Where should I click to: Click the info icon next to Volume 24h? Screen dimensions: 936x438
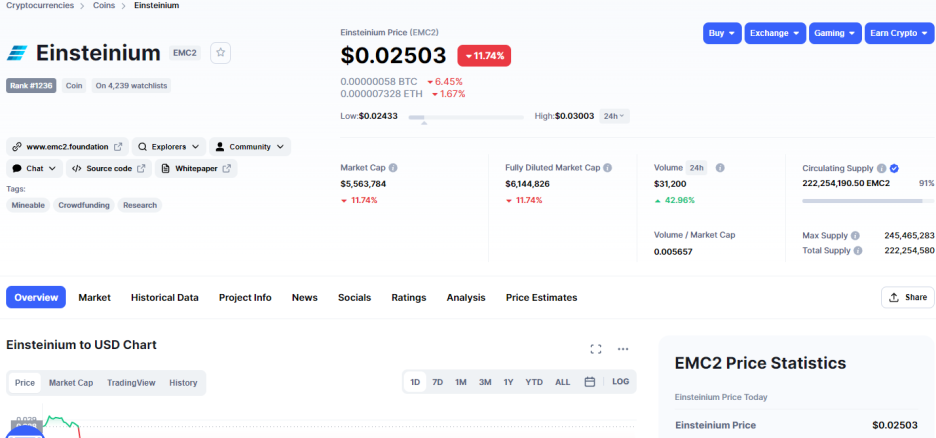tap(720, 168)
